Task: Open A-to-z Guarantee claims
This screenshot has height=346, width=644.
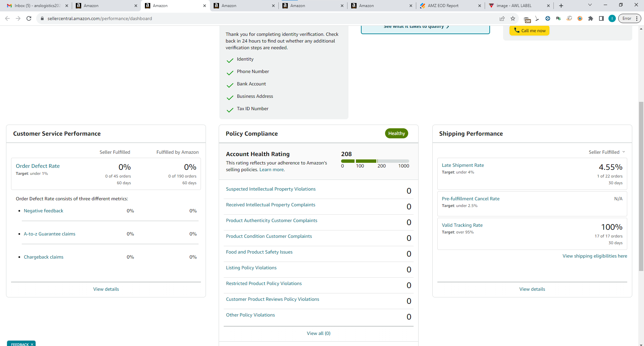Action: [x=49, y=234]
